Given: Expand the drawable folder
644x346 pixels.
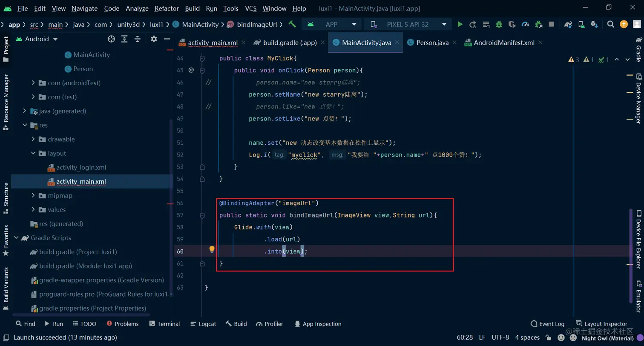Looking at the screenshot, I should (33, 139).
